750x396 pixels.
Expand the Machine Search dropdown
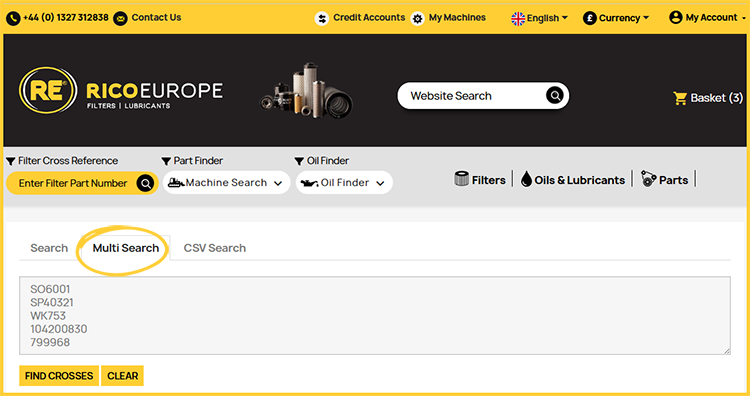coord(226,183)
